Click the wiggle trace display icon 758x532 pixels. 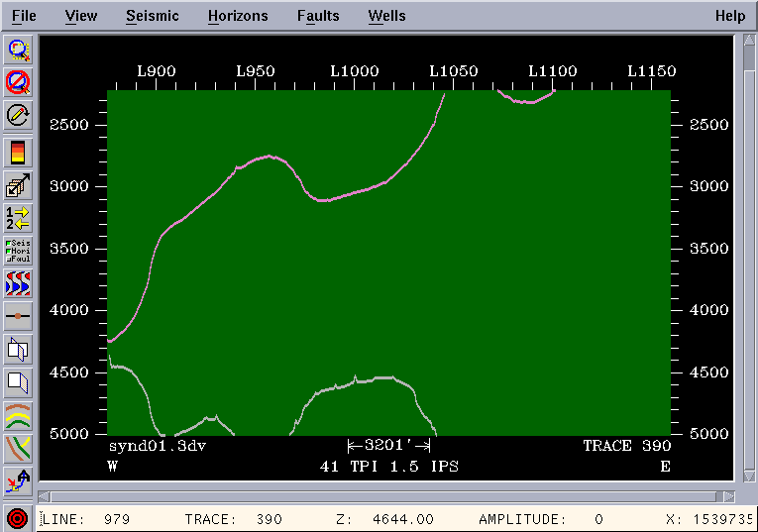click(x=18, y=283)
